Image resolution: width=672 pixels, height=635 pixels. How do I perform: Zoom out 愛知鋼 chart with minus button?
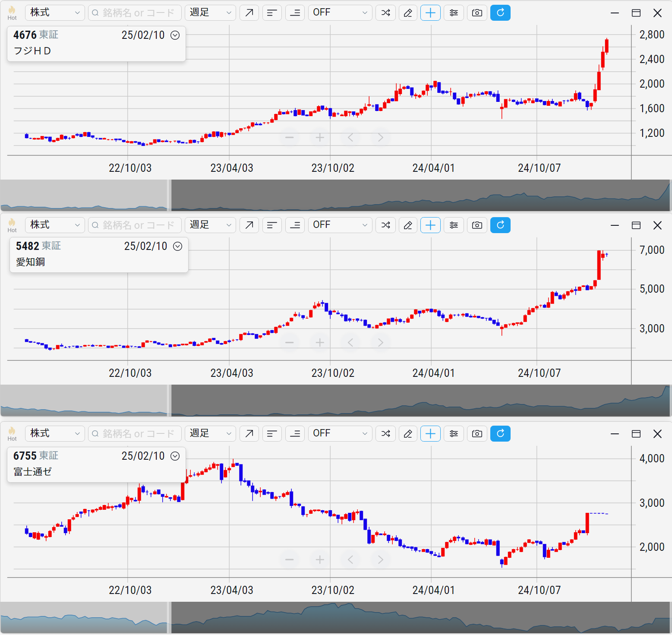coord(290,343)
